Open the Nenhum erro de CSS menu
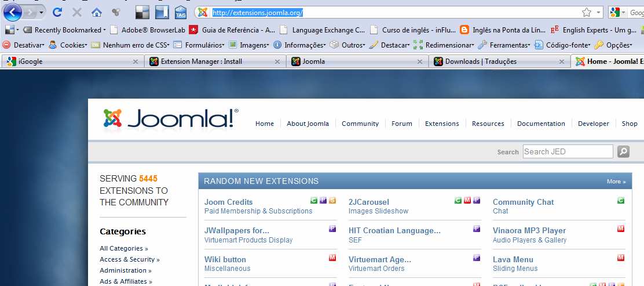 click(x=131, y=45)
